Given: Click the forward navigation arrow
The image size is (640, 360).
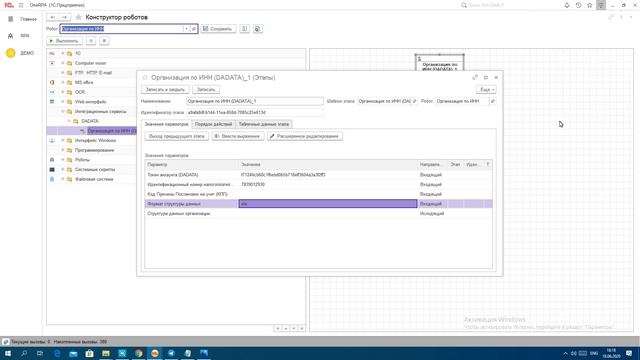Looking at the screenshot, I should 64,17.
